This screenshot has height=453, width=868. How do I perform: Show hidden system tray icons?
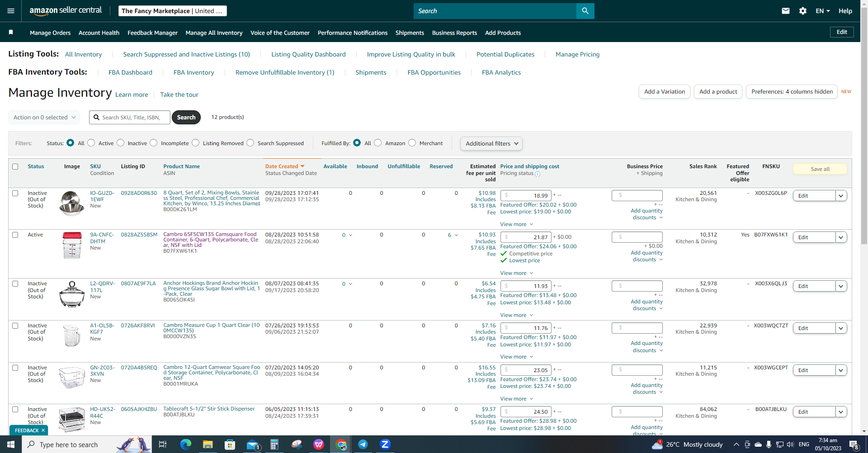point(736,444)
